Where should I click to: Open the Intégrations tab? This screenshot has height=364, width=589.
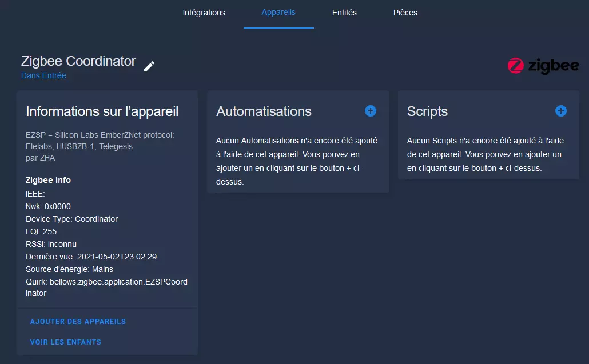tap(204, 13)
